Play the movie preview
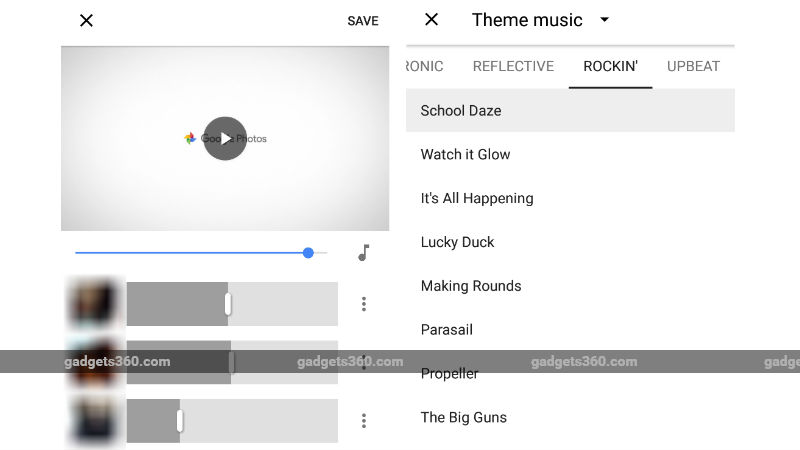Image resolution: width=800 pixels, height=450 pixels. (x=225, y=138)
